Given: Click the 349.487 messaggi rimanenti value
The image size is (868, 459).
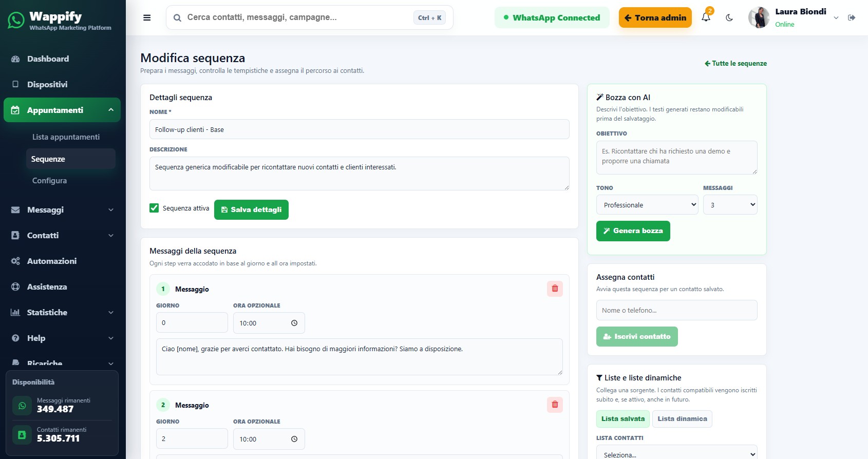Looking at the screenshot, I should pyautogui.click(x=55, y=409).
